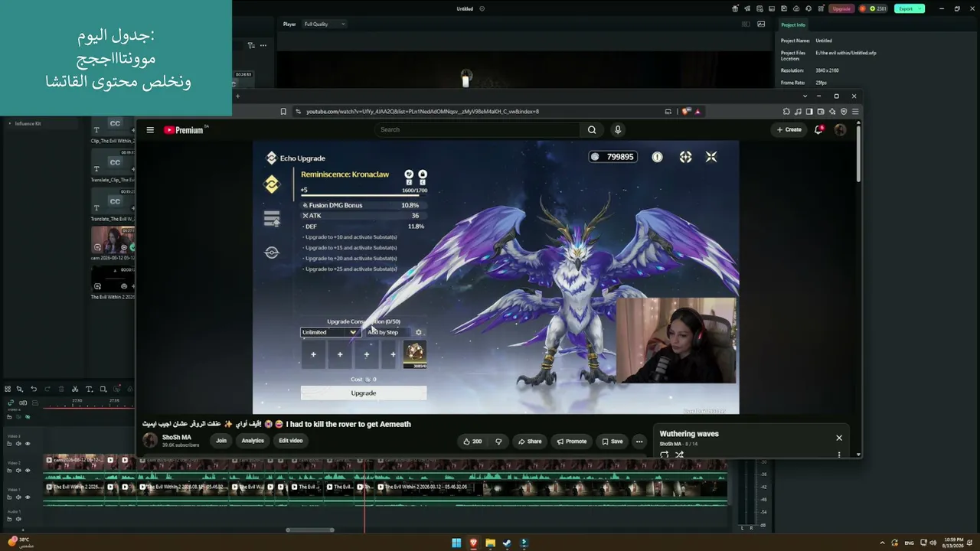Open the Unlimited dropdown in Echo Upgrade

[x=329, y=332]
